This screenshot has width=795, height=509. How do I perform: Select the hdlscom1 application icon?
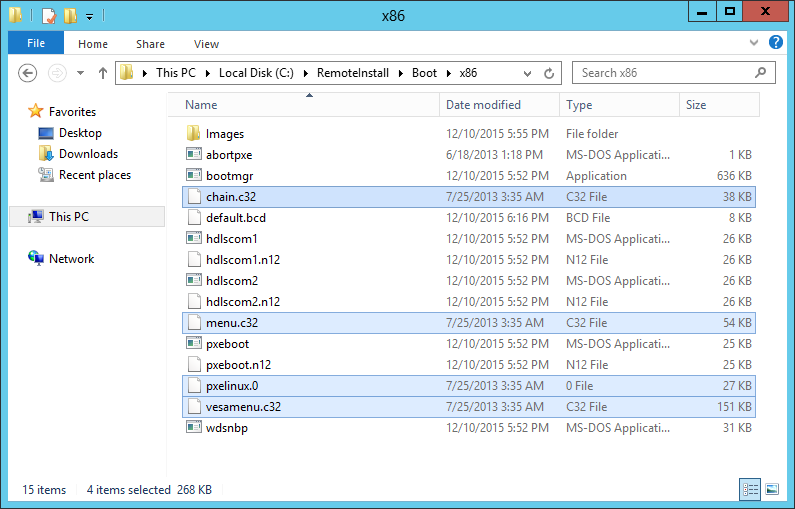194,238
